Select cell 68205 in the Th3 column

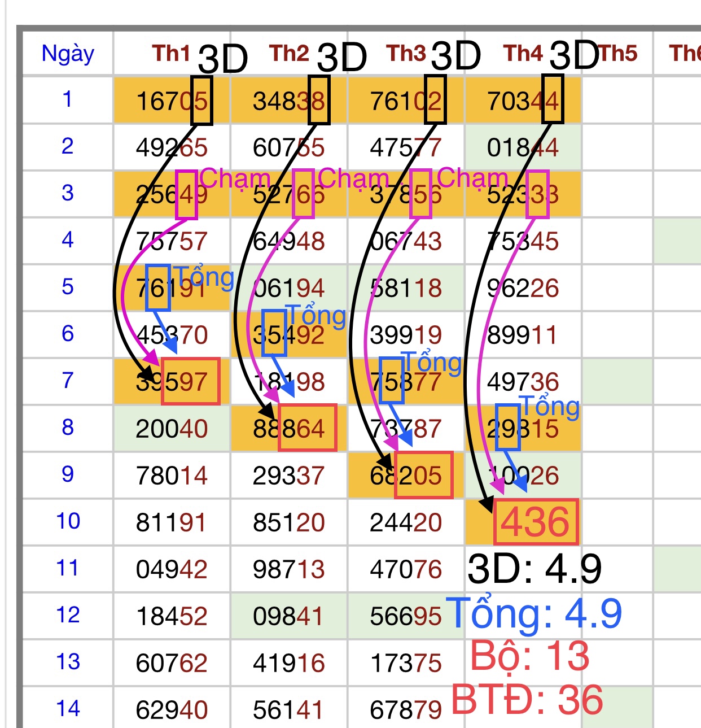406,476
